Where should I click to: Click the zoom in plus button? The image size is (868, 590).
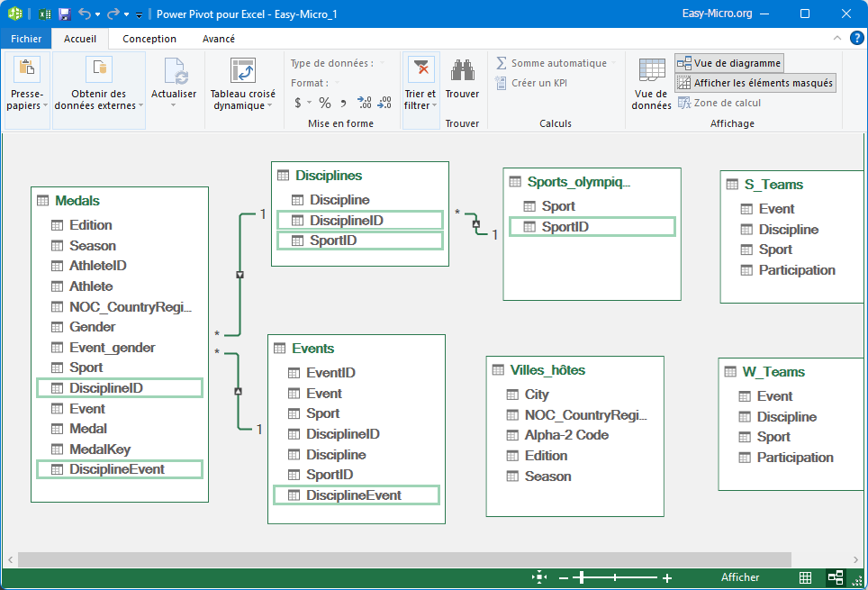[667, 577]
